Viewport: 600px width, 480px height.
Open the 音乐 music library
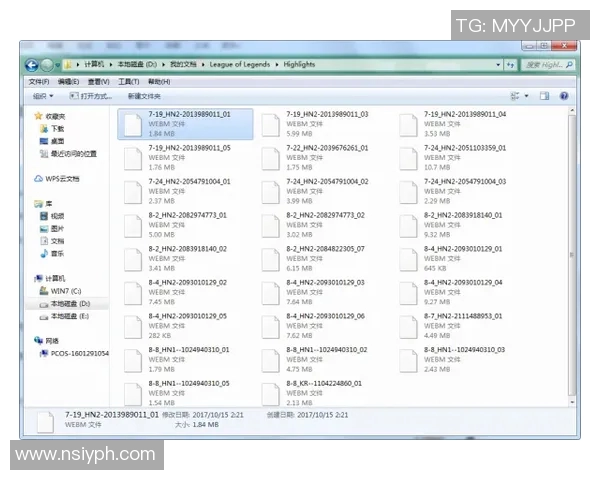point(57,254)
